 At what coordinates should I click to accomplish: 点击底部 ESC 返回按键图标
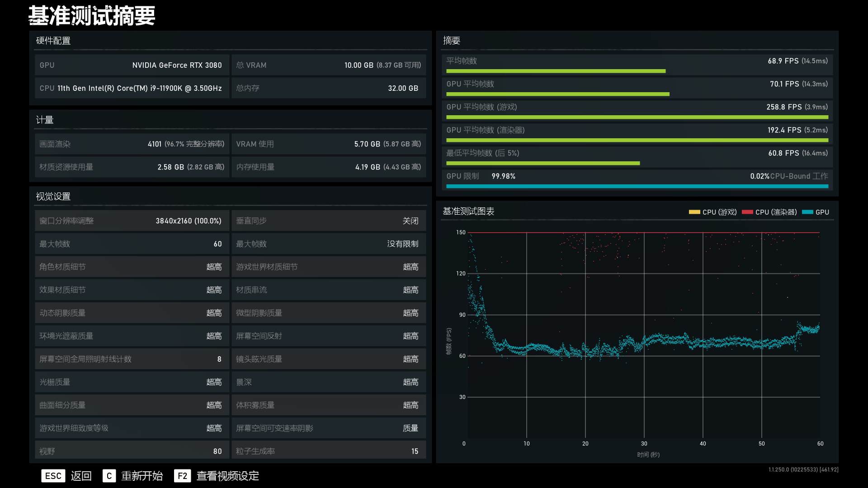coord(53,476)
